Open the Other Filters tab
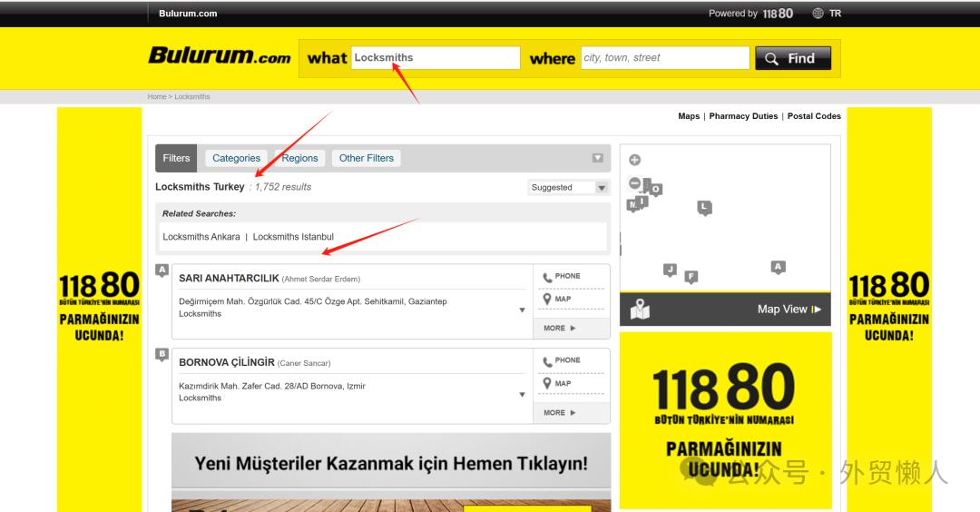This screenshot has width=980, height=512. pos(367,158)
